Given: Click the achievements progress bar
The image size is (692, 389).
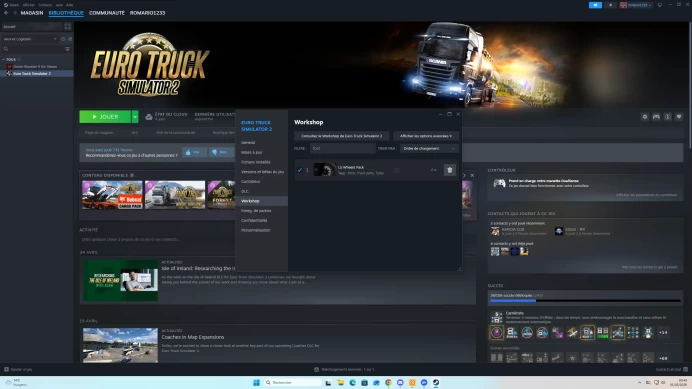Looking at the screenshot, I should 585,301.
